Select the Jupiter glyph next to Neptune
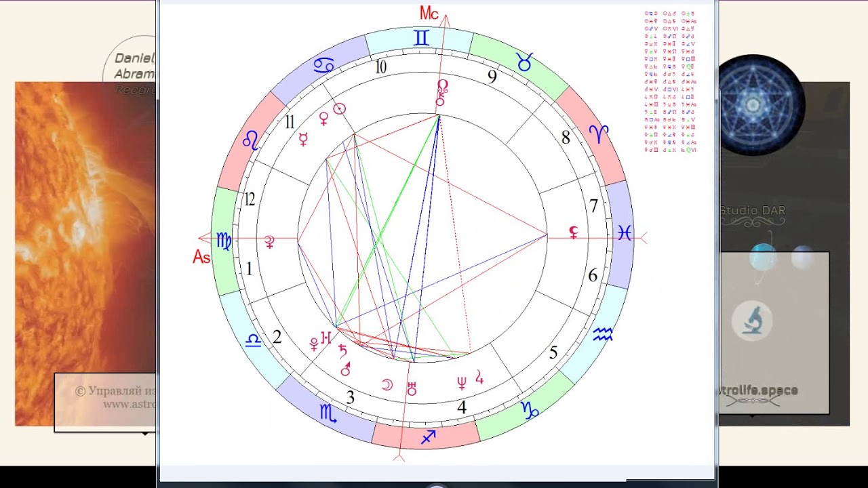The height and width of the screenshot is (488, 868). click(x=479, y=377)
